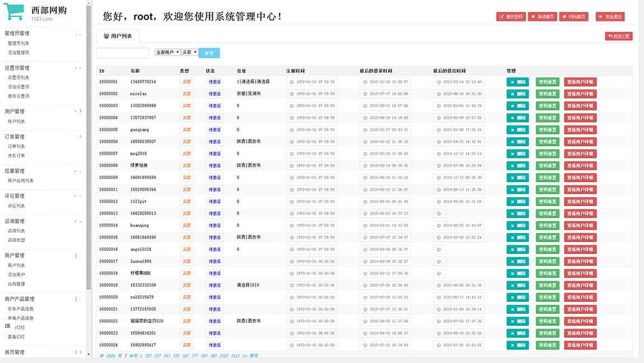Log out with 安全退出
The width and height of the screenshot is (644, 363).
610,17
